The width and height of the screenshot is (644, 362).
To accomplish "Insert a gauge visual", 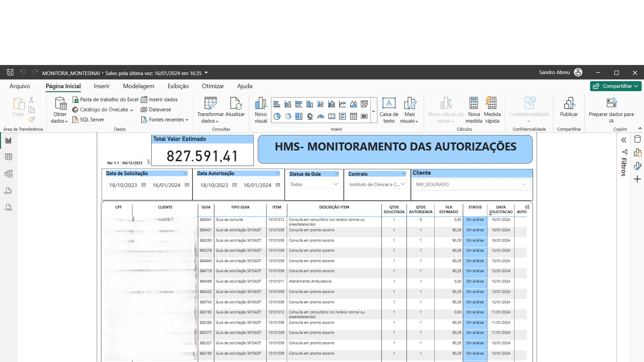I will [320, 116].
